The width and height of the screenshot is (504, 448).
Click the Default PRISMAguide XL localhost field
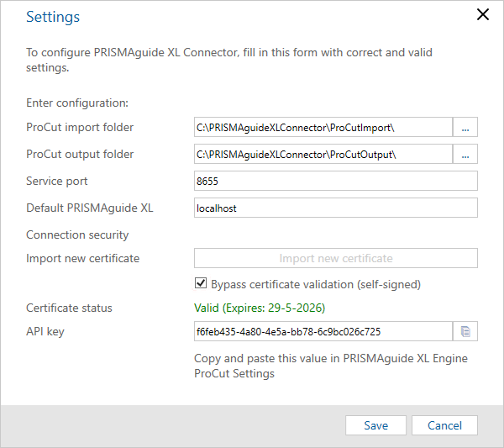pyautogui.click(x=336, y=208)
